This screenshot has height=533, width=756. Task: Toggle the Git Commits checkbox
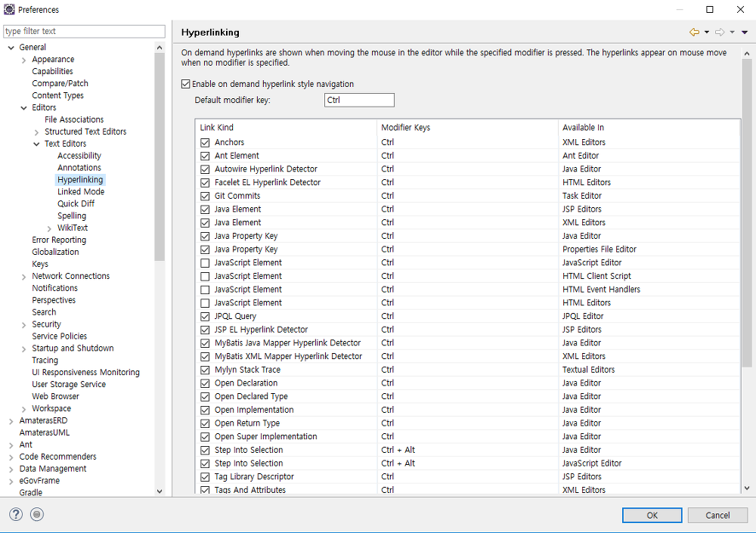coord(205,197)
